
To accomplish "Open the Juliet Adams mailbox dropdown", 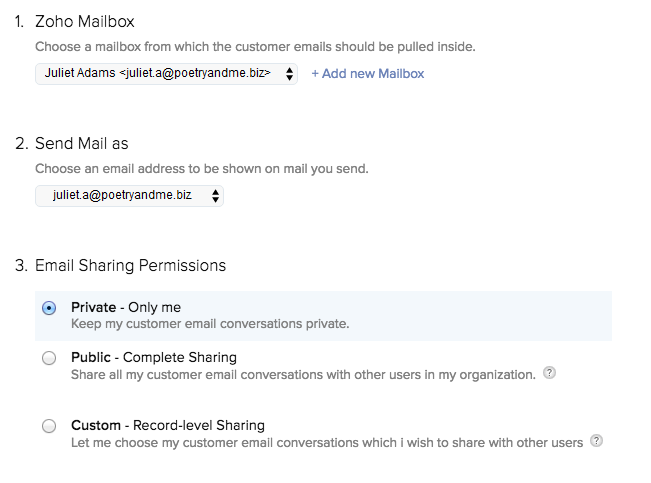I will tap(166, 74).
